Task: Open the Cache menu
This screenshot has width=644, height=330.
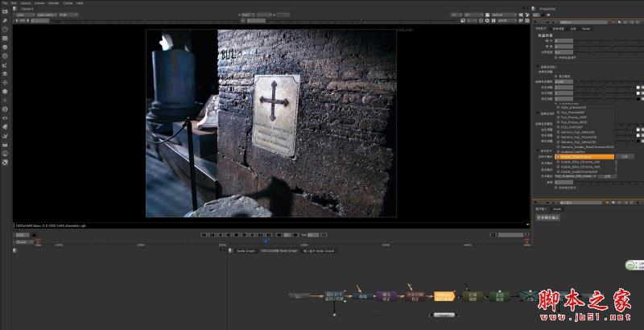Action: point(68,3)
